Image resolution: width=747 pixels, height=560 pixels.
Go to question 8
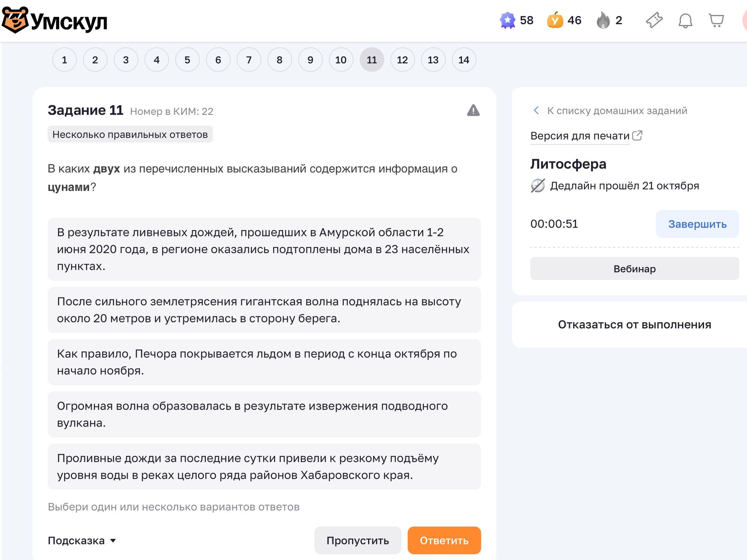pyautogui.click(x=280, y=60)
